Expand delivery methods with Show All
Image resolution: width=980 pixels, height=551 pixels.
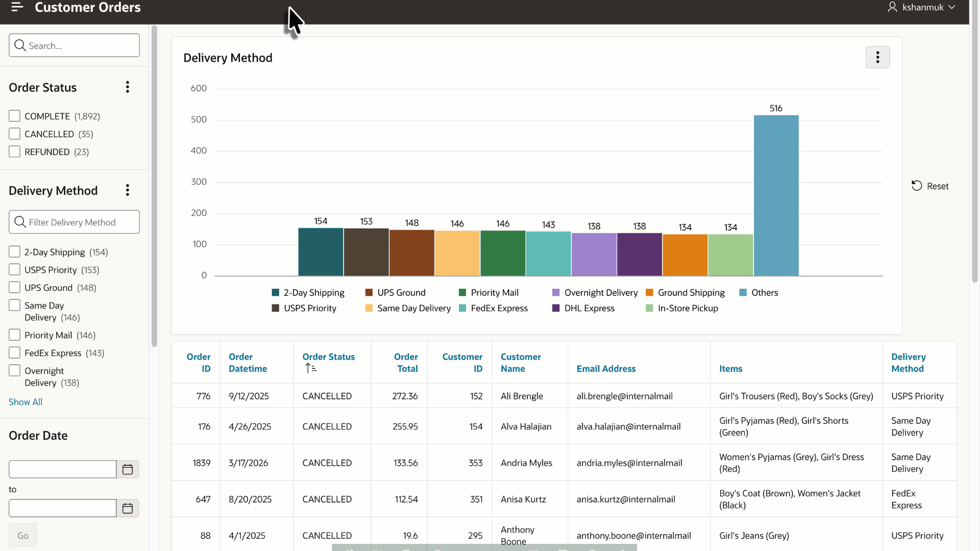[x=26, y=402]
